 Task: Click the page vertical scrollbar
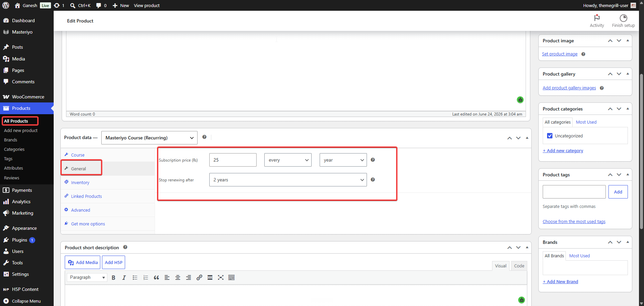tap(641, 151)
